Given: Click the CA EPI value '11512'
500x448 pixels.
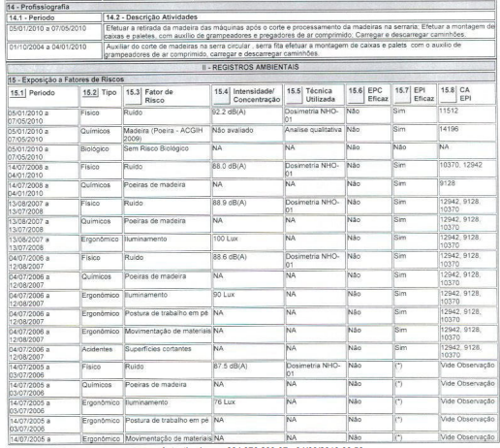Looking at the screenshot, I should (449, 111).
